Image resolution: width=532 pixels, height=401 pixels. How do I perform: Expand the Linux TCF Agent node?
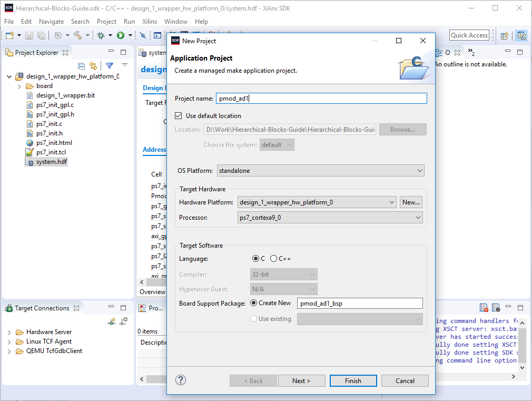(9, 342)
